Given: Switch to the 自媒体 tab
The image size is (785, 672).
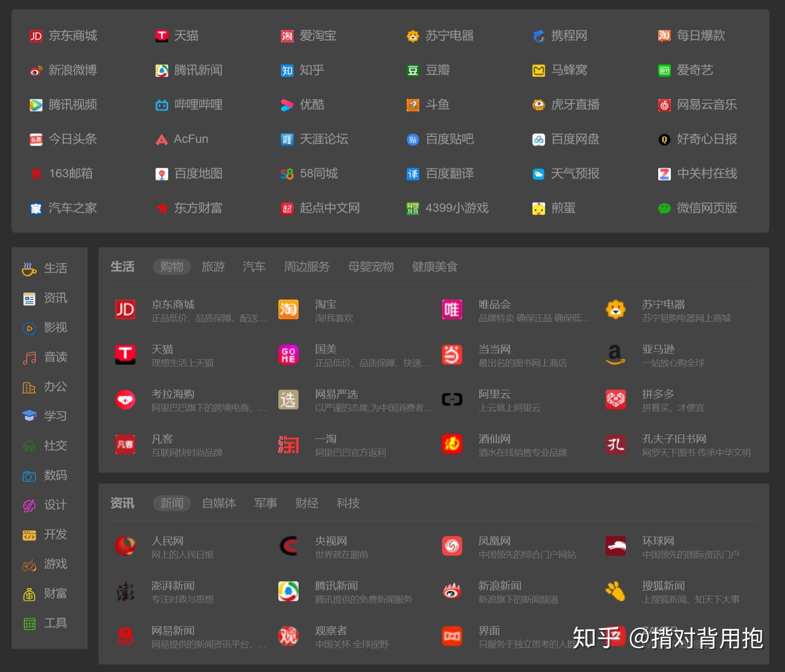Looking at the screenshot, I should tap(219, 503).
